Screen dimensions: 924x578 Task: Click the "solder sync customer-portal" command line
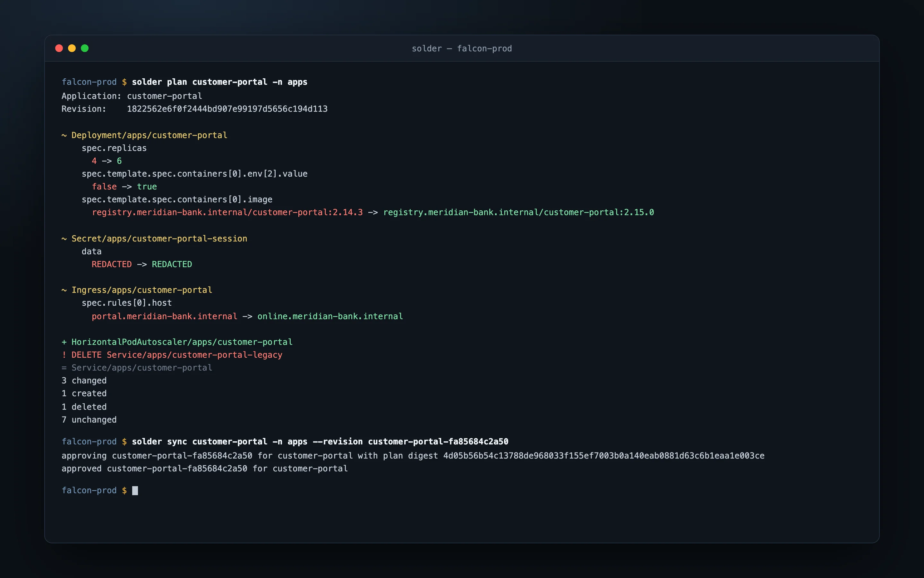[320, 442]
